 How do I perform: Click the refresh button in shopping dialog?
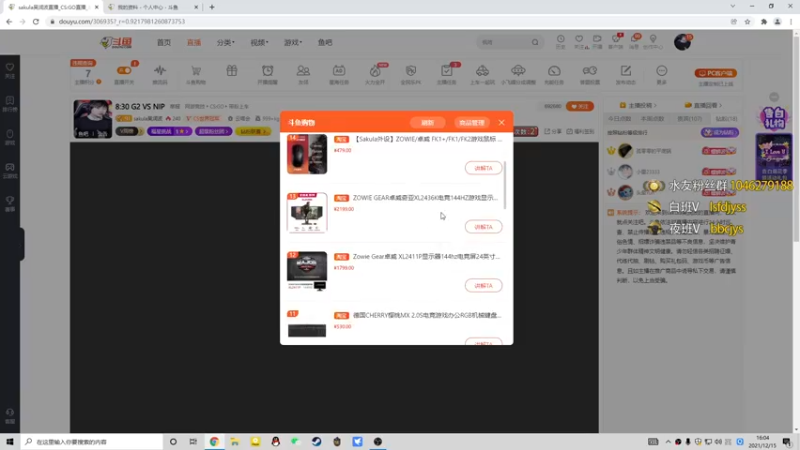tap(427, 122)
